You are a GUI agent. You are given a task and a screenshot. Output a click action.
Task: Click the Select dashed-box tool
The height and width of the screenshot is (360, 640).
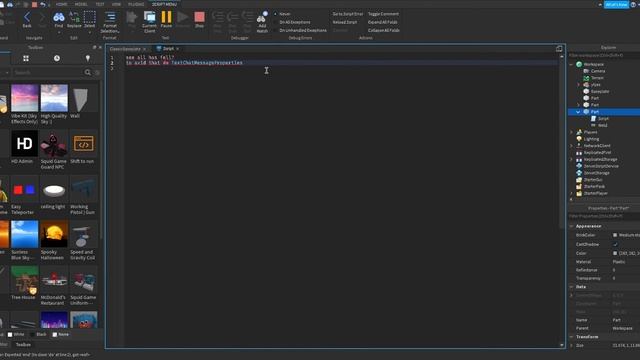click(89, 17)
